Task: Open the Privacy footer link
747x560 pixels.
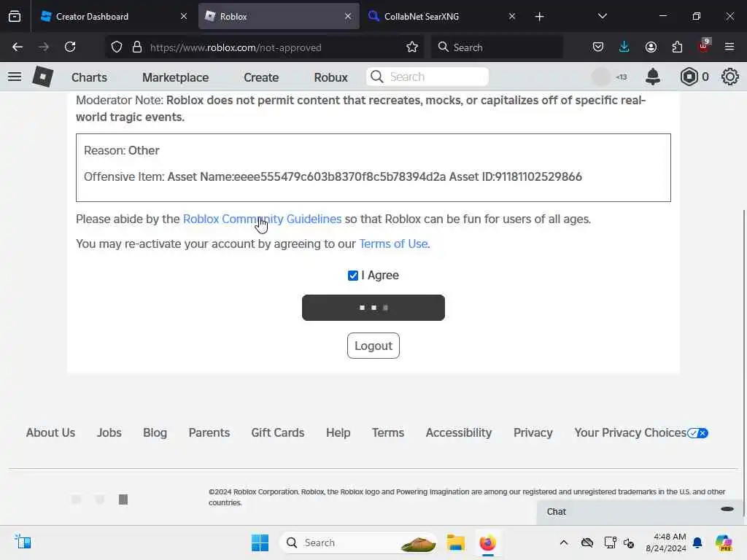Action: click(x=533, y=433)
